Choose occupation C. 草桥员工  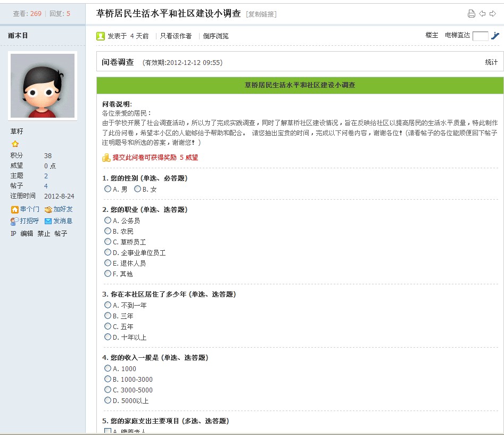[x=108, y=242]
